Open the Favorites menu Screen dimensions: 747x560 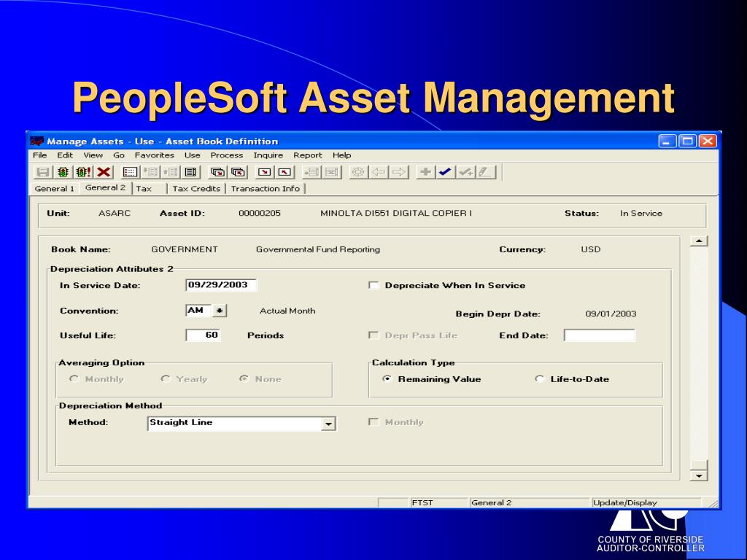click(x=155, y=155)
